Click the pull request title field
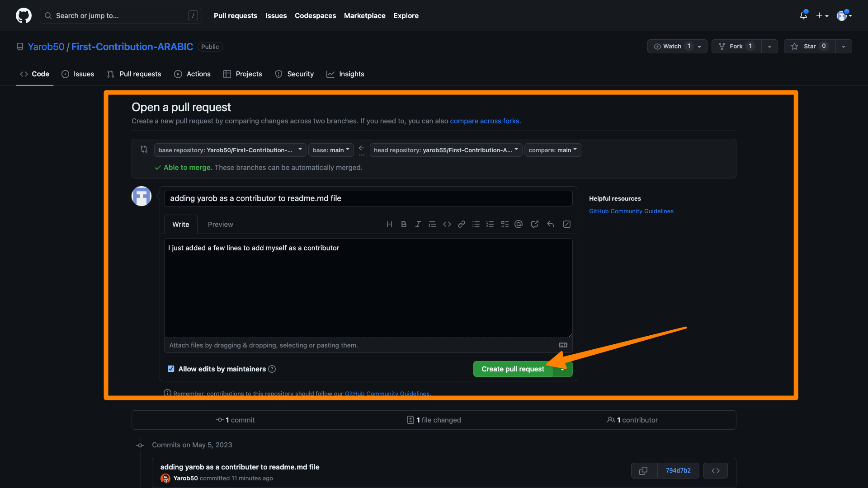The image size is (868, 488). 368,198
